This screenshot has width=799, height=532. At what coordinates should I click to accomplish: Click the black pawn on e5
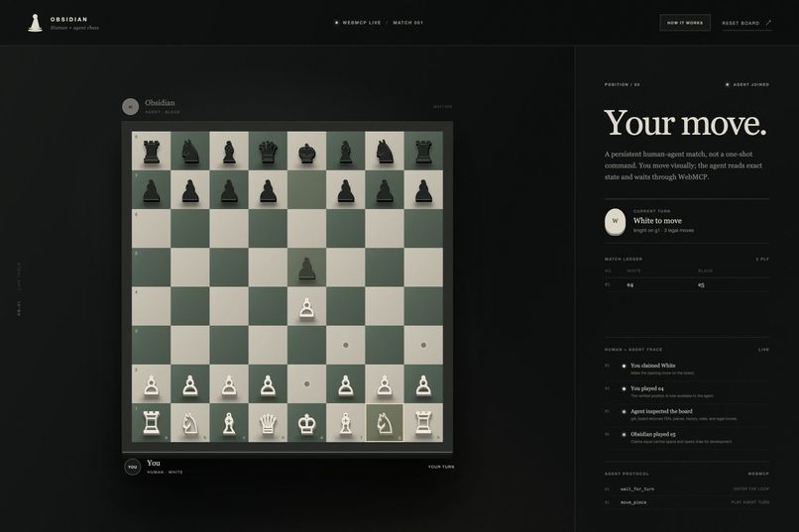point(306,267)
